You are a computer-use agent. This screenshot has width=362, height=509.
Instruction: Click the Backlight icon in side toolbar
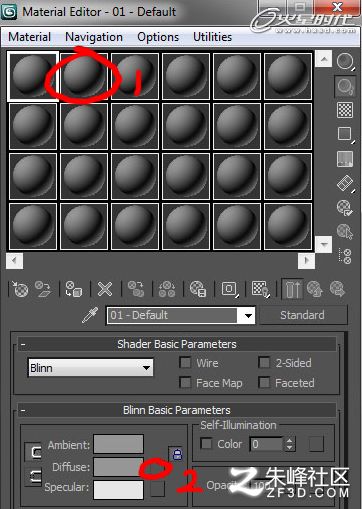click(x=345, y=86)
